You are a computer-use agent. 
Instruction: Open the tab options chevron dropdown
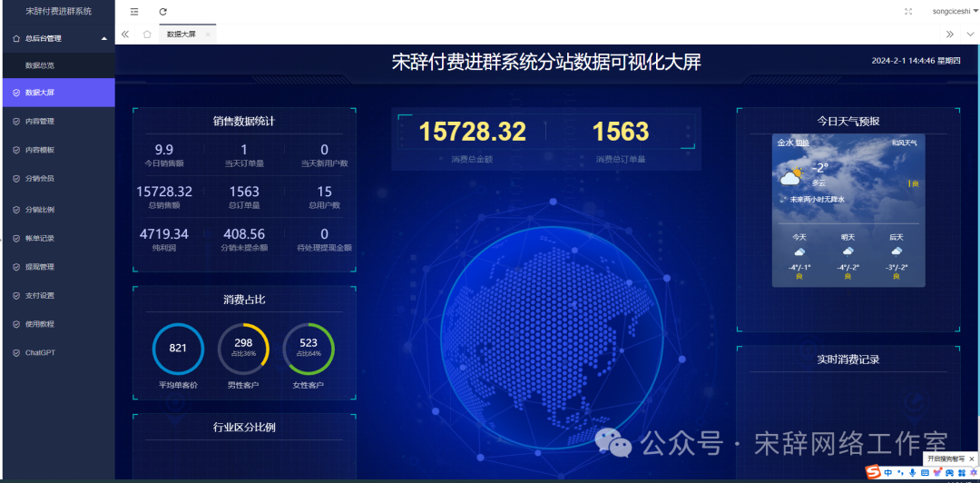tap(971, 34)
